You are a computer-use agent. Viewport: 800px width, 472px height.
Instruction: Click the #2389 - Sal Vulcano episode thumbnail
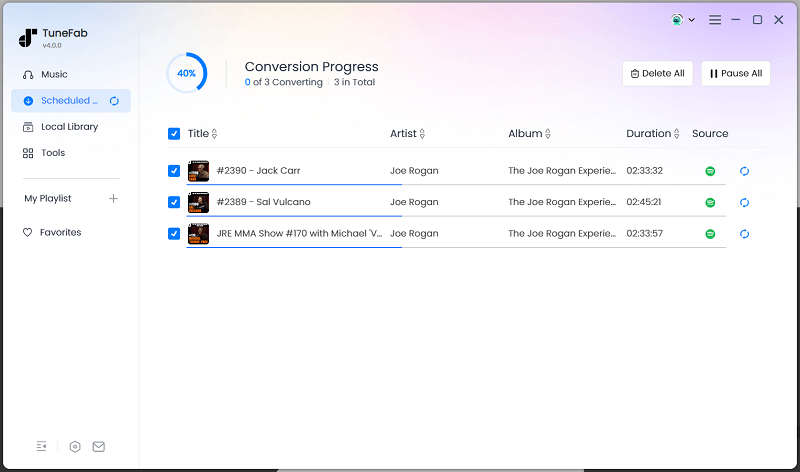(x=199, y=202)
